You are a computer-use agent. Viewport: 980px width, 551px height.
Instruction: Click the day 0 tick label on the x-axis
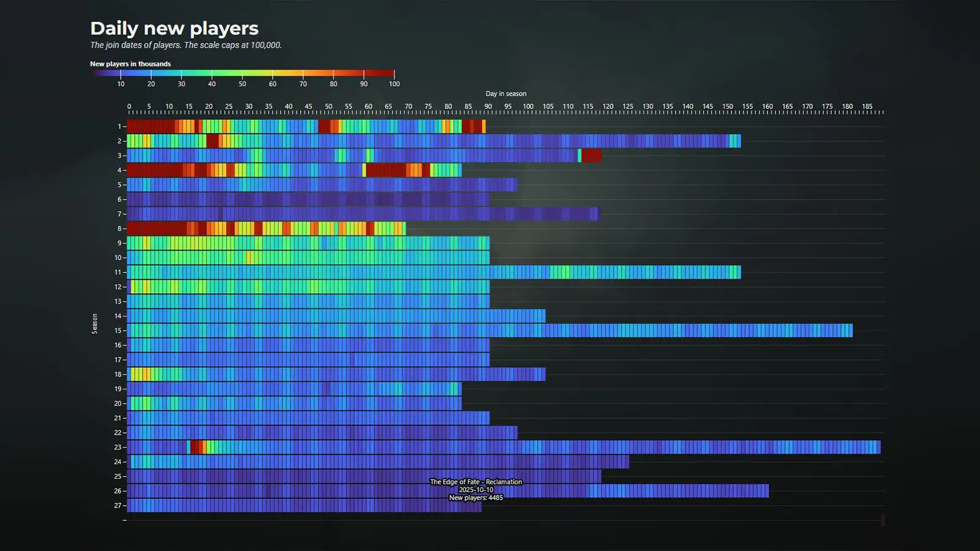pyautogui.click(x=129, y=107)
